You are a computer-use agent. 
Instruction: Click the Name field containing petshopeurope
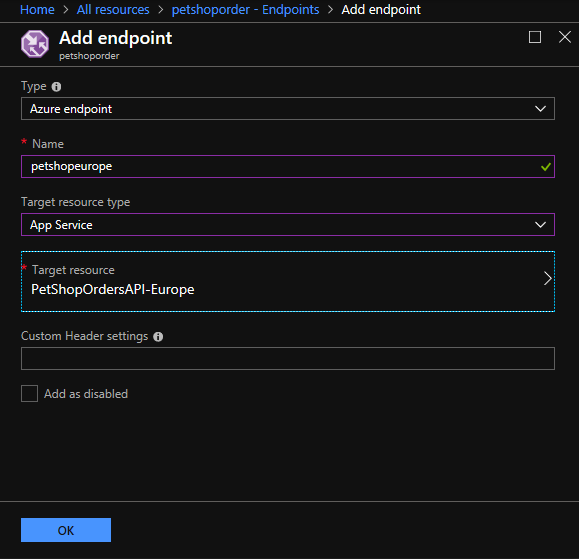point(288,167)
